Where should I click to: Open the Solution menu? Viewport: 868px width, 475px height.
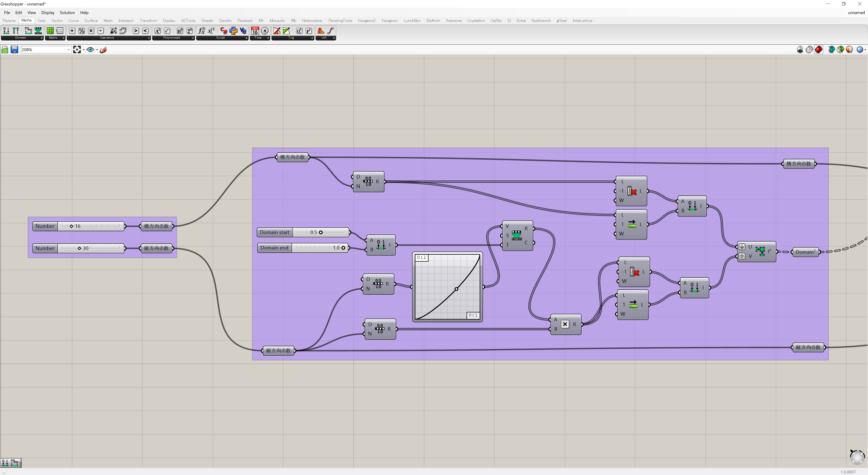coord(67,12)
